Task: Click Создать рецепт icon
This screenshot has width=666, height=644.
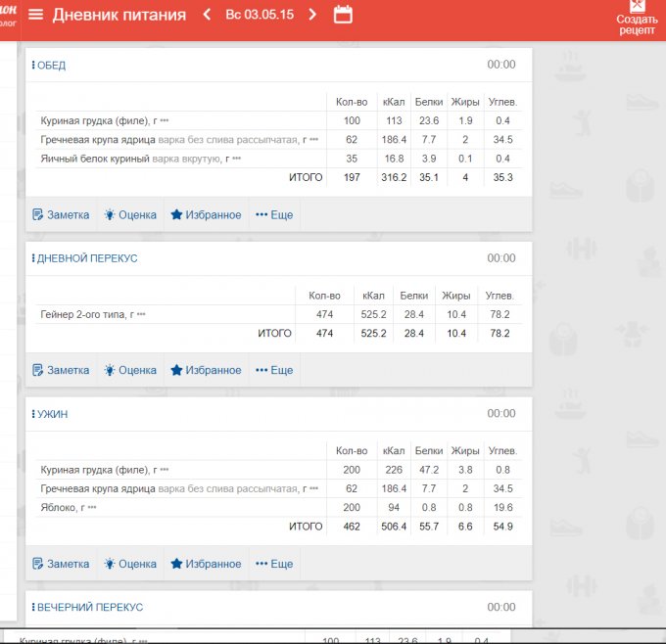Action: [x=637, y=8]
